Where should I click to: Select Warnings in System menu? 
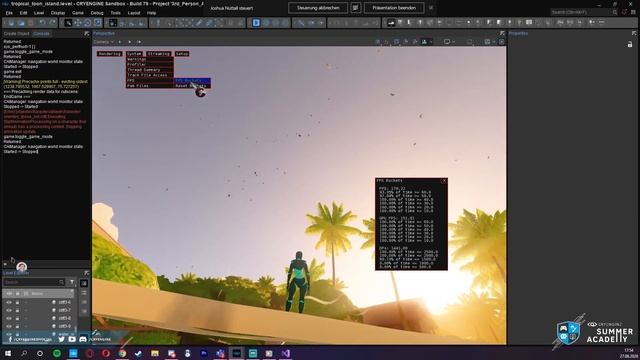(149, 60)
